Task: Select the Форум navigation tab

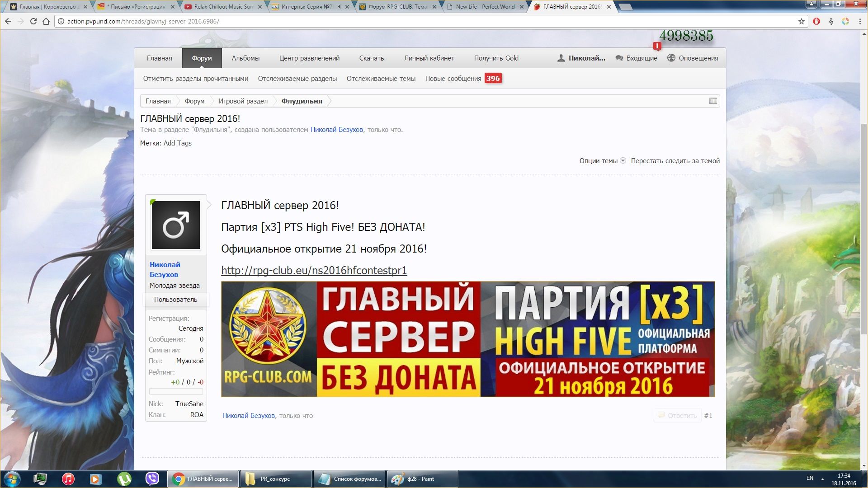Action: click(202, 58)
